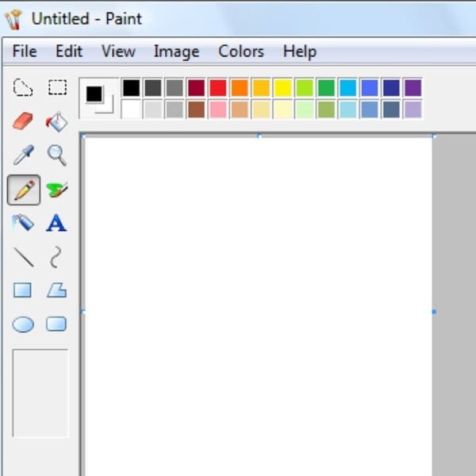Select the Rounded Rectangle tool
476x476 pixels.
[x=56, y=324]
